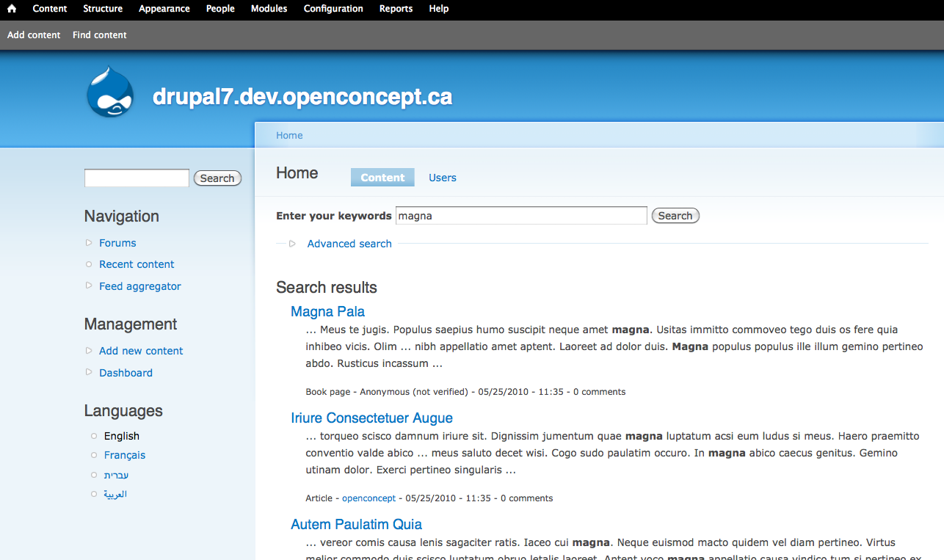This screenshot has width=944, height=560.
Task: Open the Forums navigation link
Action: pyautogui.click(x=117, y=243)
